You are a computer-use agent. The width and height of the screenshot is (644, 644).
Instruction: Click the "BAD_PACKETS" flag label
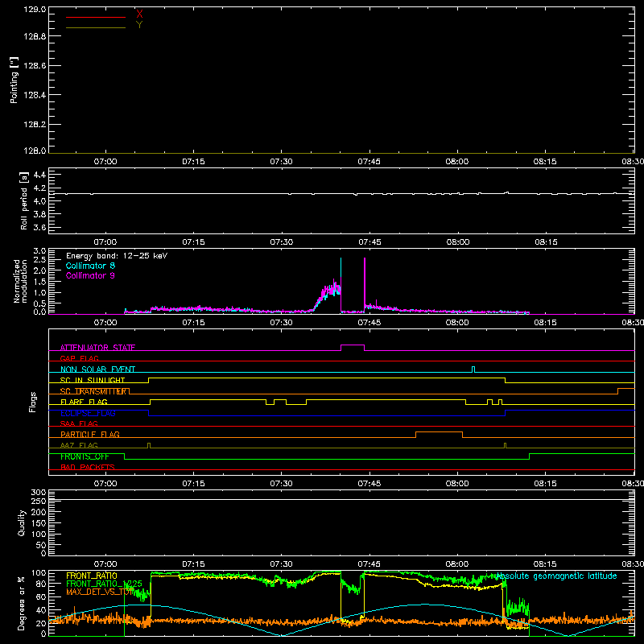click(x=88, y=468)
